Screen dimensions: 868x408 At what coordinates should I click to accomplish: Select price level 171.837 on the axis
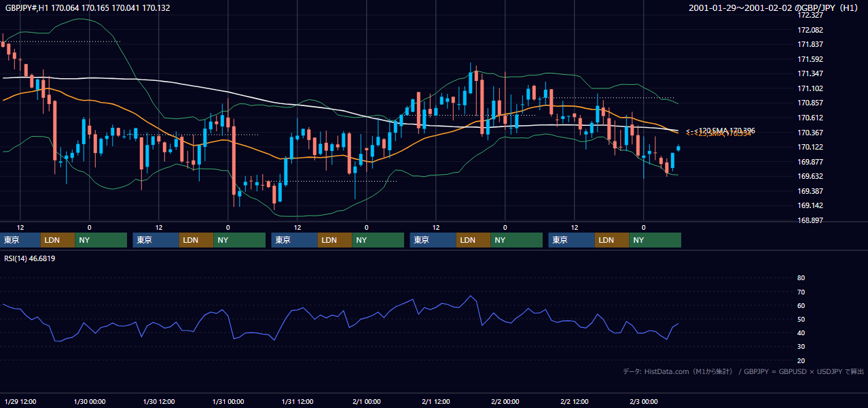(x=811, y=44)
